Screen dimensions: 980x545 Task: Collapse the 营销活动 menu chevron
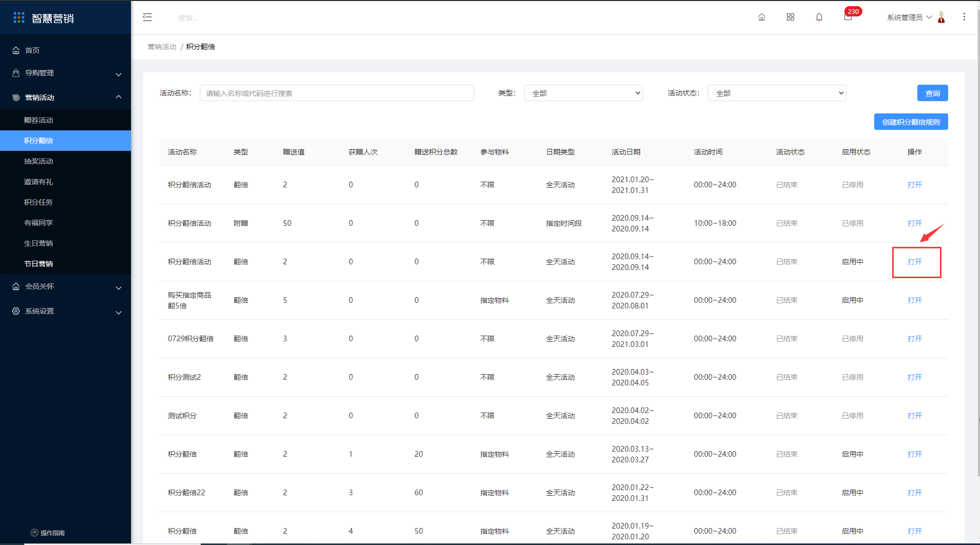point(119,97)
